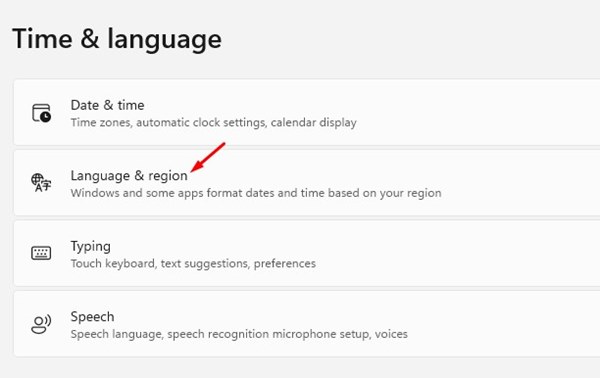Click the Speech person-talking icon
600x378 pixels.
point(41,324)
